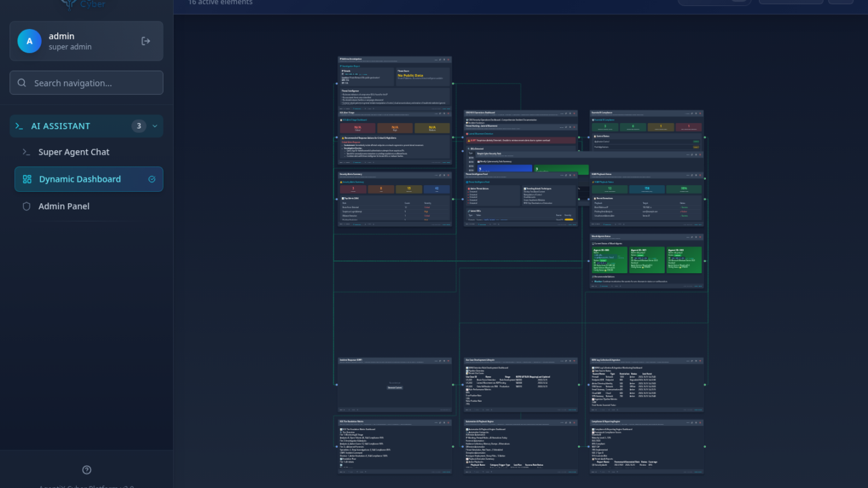This screenshot has width=868, height=488.
Task: Click the help icon at the sidebar bottom
Action: tap(87, 469)
